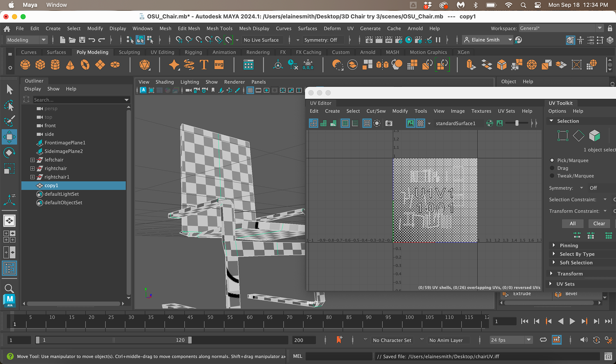Open the Workspace General dropdown
Image resolution: width=616 pixels, height=364 pixels.
coord(561,28)
